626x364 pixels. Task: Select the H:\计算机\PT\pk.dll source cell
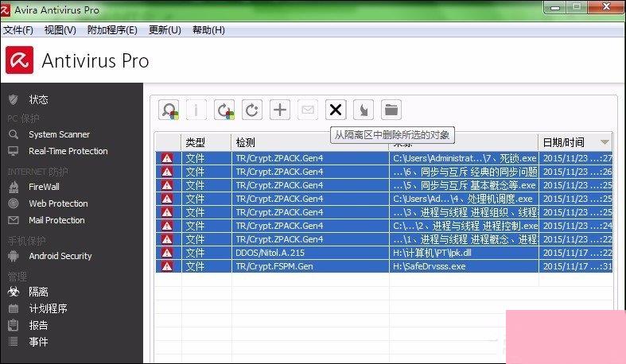tap(464, 253)
